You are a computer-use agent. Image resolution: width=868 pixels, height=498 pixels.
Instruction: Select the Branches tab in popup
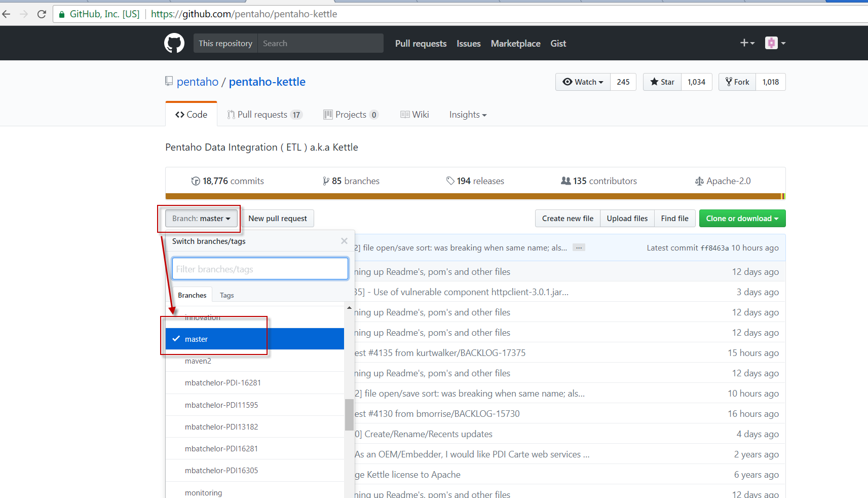(192, 295)
